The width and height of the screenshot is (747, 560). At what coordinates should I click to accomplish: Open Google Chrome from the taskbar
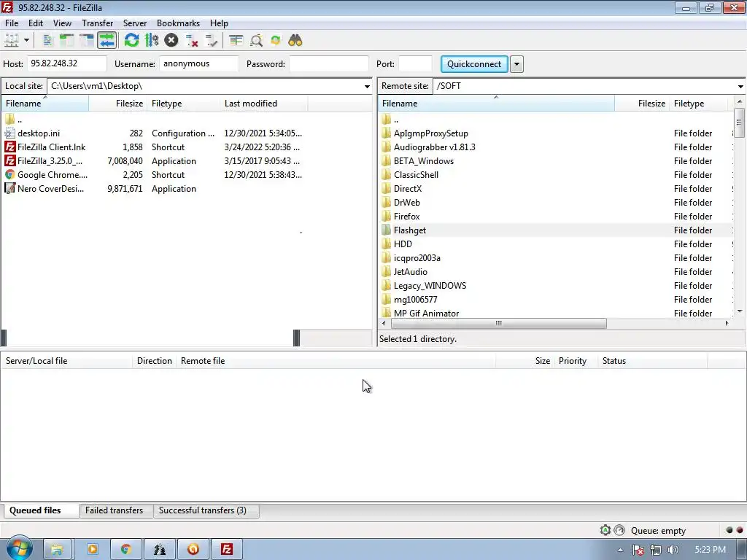pyautogui.click(x=125, y=550)
